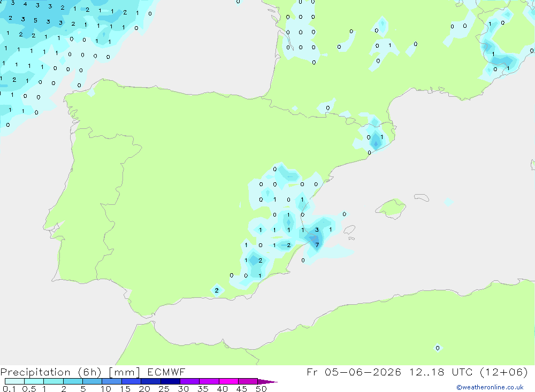Click the legend label '0.1'
This screenshot has width=535, height=392.
point(9,389)
